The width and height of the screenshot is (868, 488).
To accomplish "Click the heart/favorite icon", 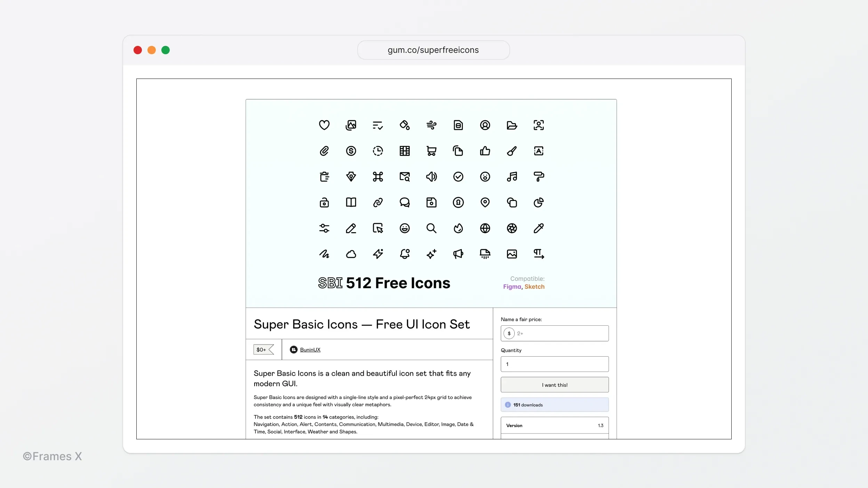I will click(324, 125).
